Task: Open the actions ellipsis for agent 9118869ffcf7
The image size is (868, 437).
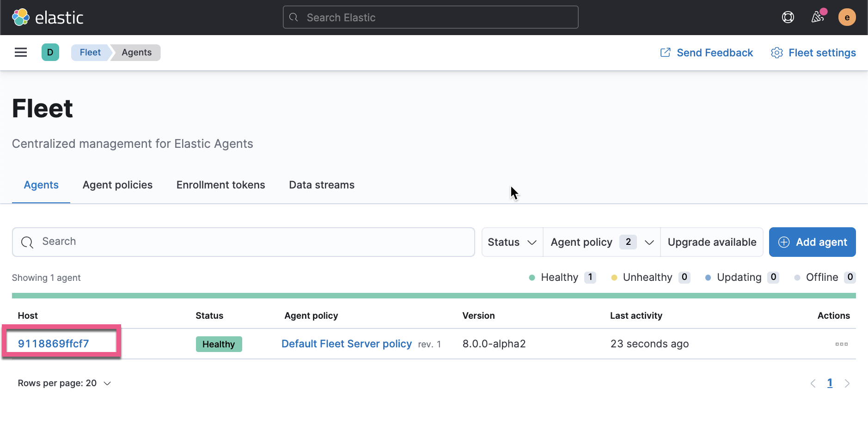Action: pos(842,344)
